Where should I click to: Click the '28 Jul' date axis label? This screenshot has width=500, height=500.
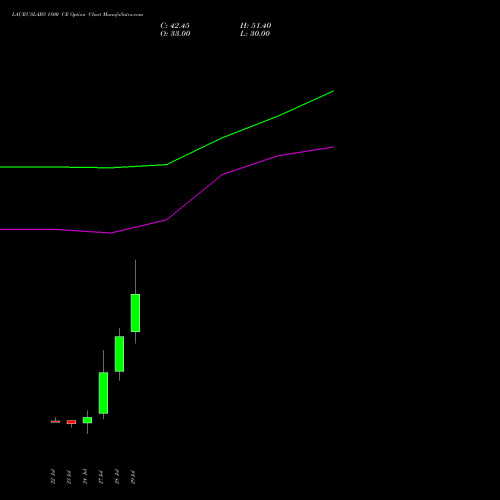[x=117, y=477]
